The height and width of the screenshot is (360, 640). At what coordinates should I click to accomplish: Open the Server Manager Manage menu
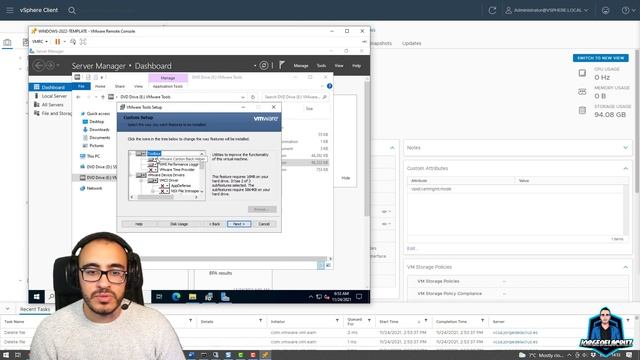point(301,66)
